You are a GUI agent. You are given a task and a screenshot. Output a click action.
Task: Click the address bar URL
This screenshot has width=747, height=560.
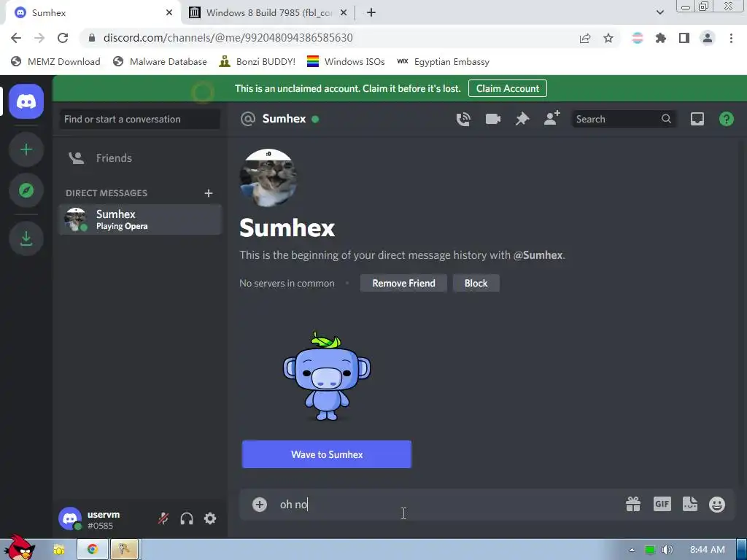228,38
